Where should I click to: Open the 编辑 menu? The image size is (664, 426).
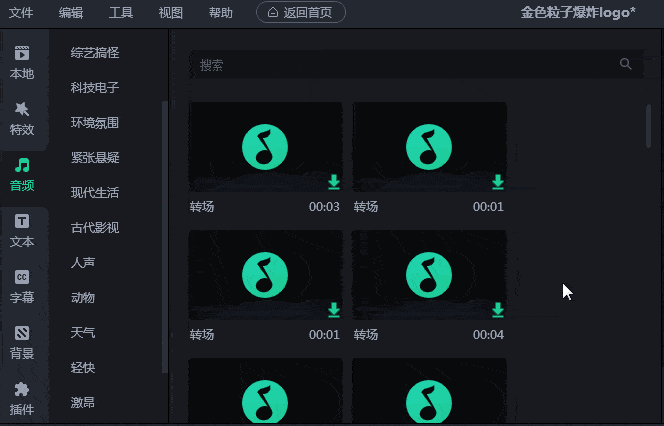pos(71,13)
